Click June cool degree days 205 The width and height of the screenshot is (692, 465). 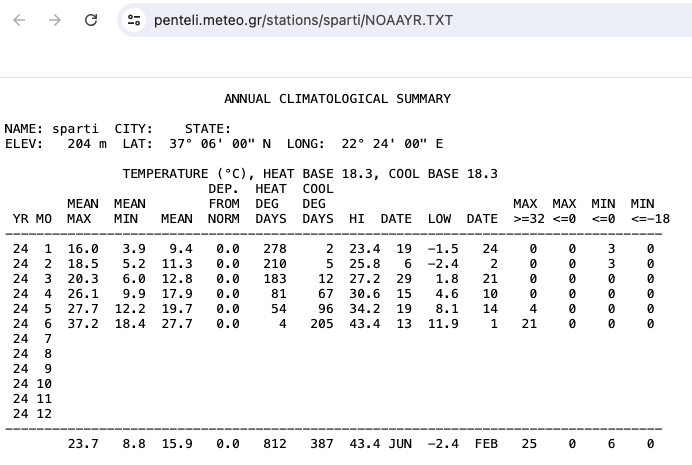[322, 324]
